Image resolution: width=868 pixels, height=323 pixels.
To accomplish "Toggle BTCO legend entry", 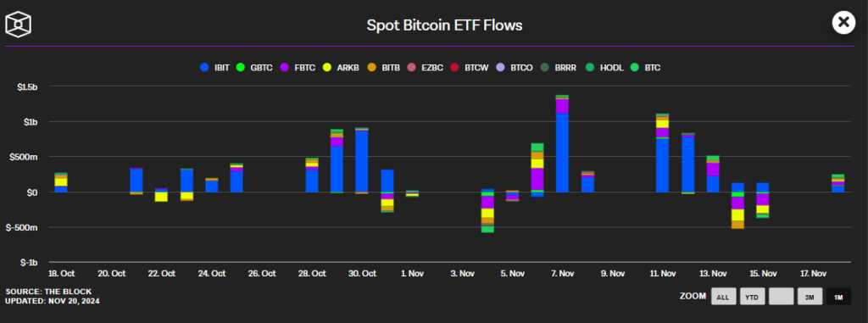I will [515, 68].
